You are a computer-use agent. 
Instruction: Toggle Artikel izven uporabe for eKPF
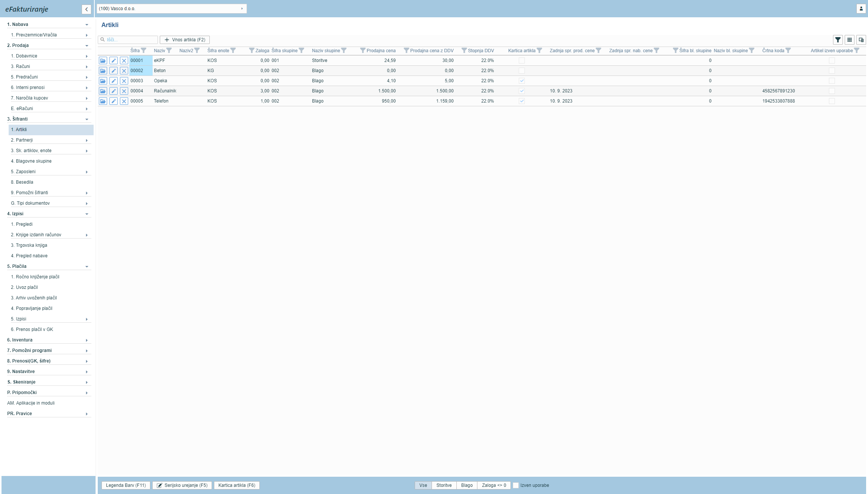coord(832,60)
